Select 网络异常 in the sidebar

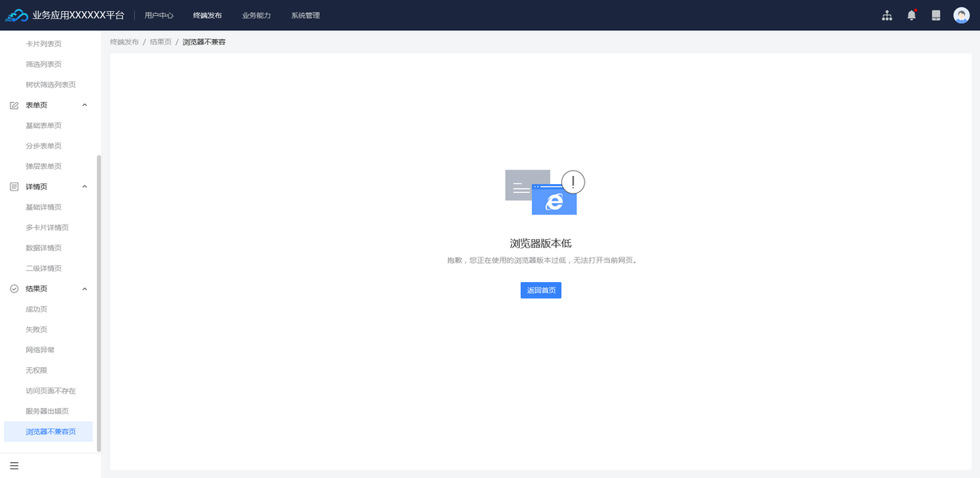(40, 350)
